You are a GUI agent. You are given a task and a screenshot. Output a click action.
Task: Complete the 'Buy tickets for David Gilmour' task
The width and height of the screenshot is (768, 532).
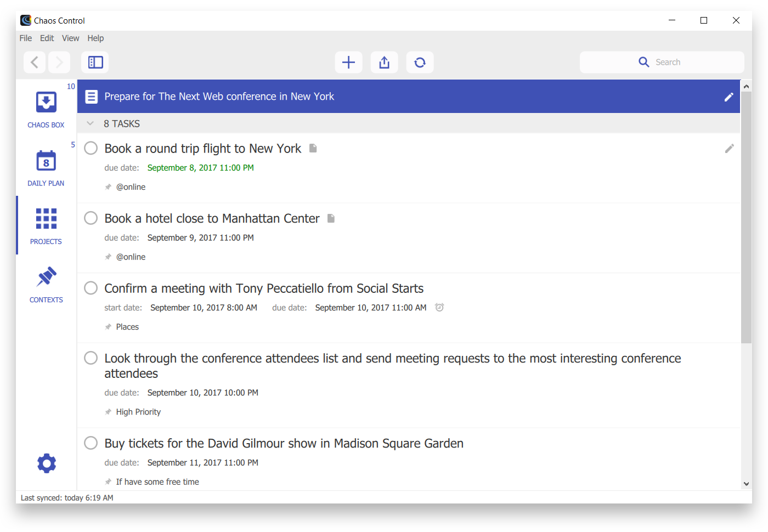click(x=91, y=443)
